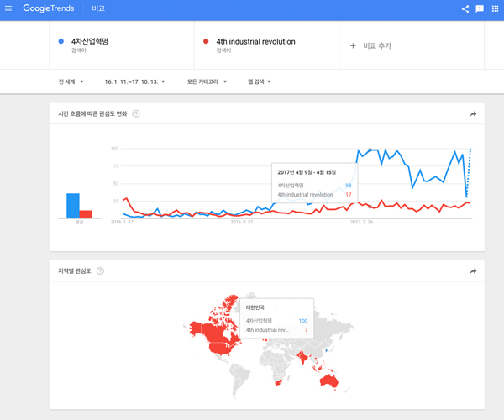Click help icon beside interest over time title
This screenshot has height=420, width=504.
tap(136, 113)
